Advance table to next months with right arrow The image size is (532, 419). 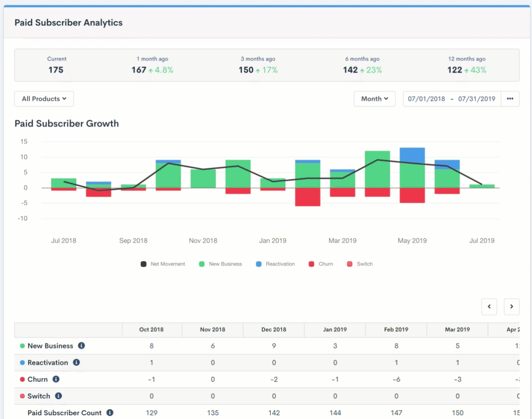point(511,307)
